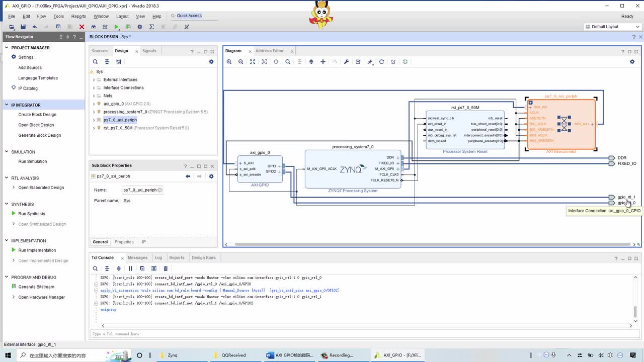Click the search icon in Diagram toolbar
The width and height of the screenshot is (644, 362).
click(288, 62)
